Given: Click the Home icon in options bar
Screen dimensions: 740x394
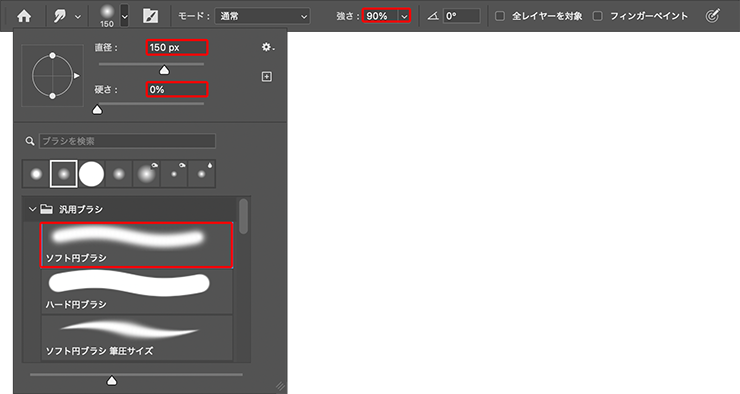Looking at the screenshot, I should tap(24, 16).
